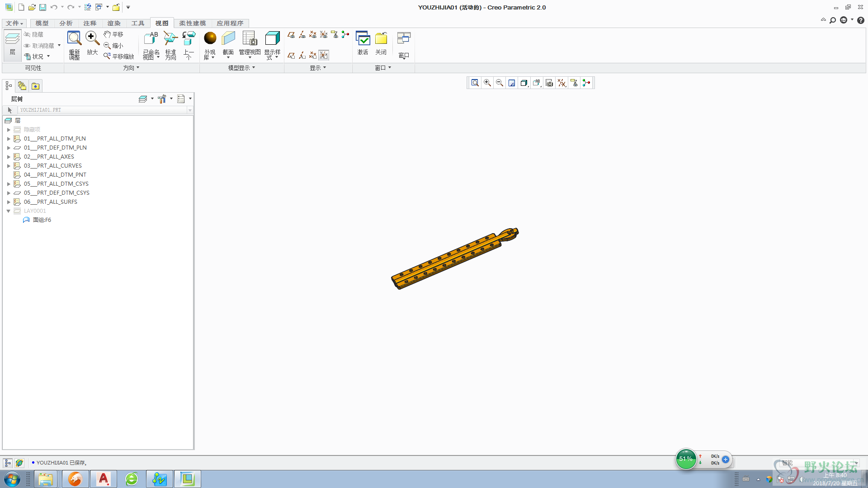This screenshot has height=488, width=868.
Task: Expand the 01__PRT_ALL_DTM_PLN layer
Action: (x=9, y=139)
